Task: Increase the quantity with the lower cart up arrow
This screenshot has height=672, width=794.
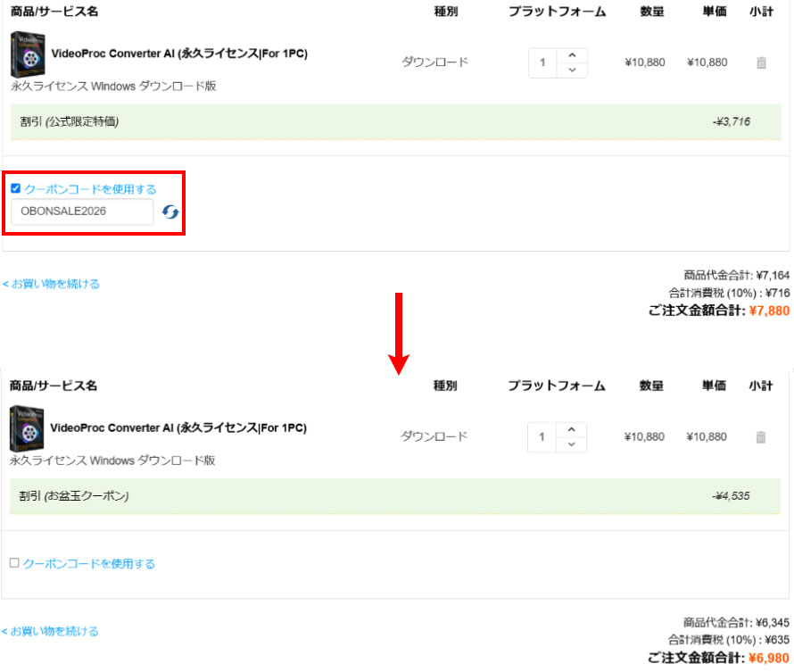Action: [x=571, y=429]
